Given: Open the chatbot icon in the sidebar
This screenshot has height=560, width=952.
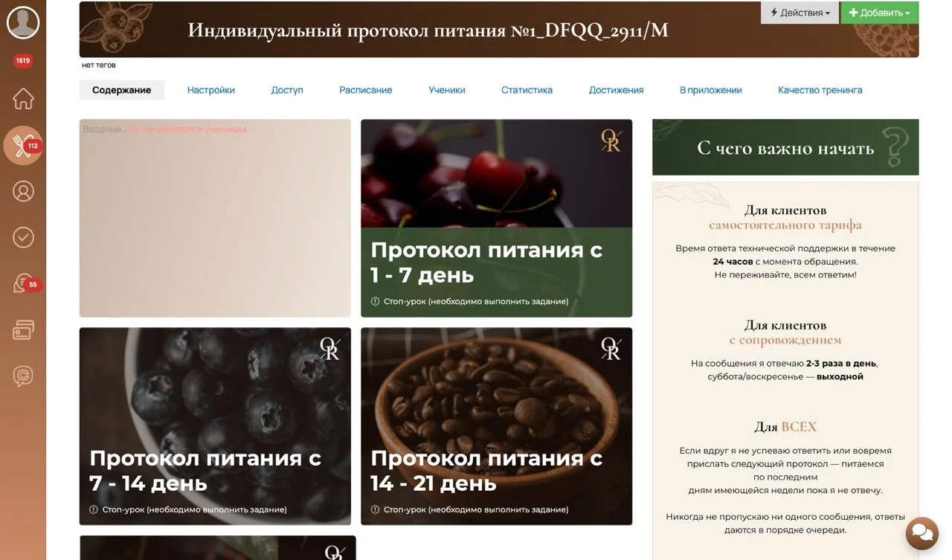Looking at the screenshot, I should [x=23, y=376].
